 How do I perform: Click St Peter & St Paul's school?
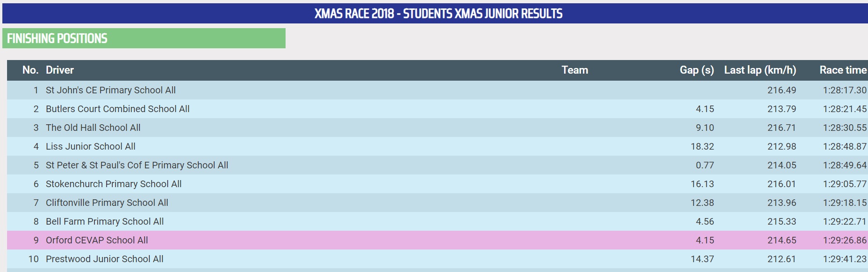tap(137, 165)
